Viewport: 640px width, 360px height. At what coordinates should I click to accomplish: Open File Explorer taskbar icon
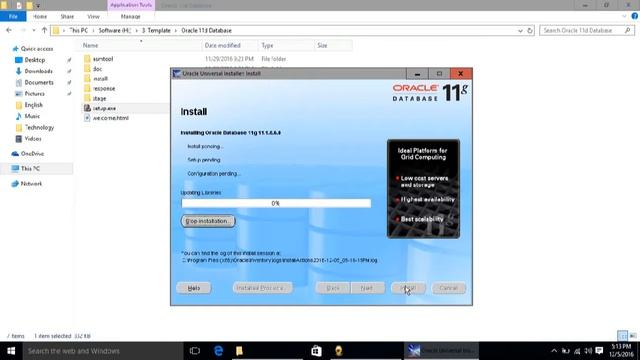coord(239,351)
